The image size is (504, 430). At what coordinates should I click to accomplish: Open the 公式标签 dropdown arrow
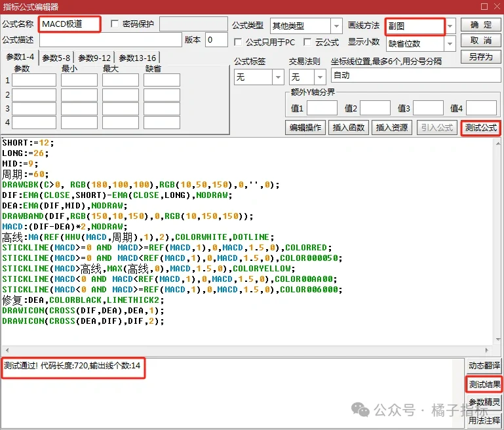(278, 77)
